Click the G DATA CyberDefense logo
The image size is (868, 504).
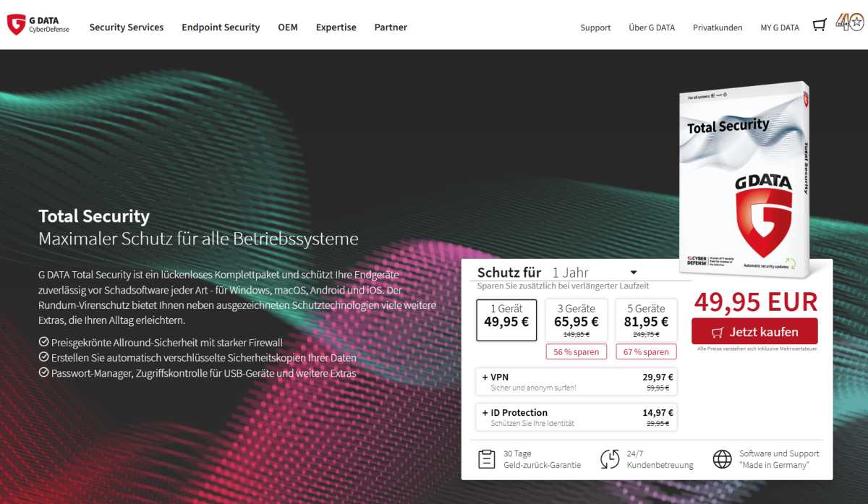point(38,25)
